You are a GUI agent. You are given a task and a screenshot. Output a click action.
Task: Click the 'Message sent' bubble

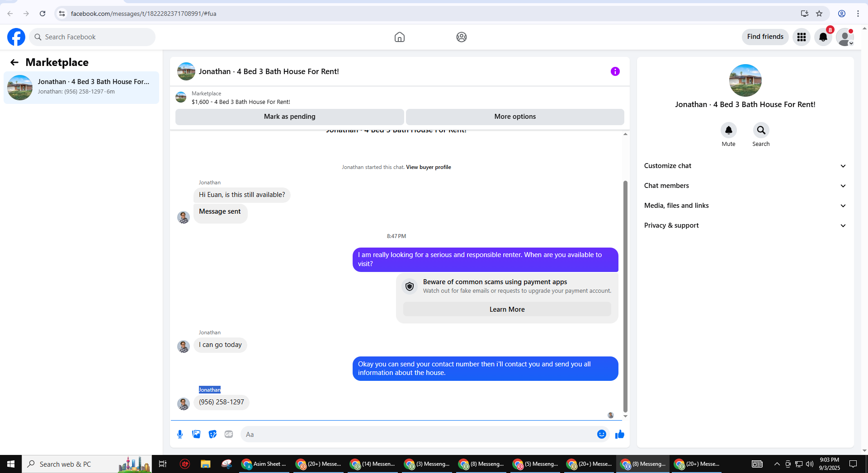(220, 213)
